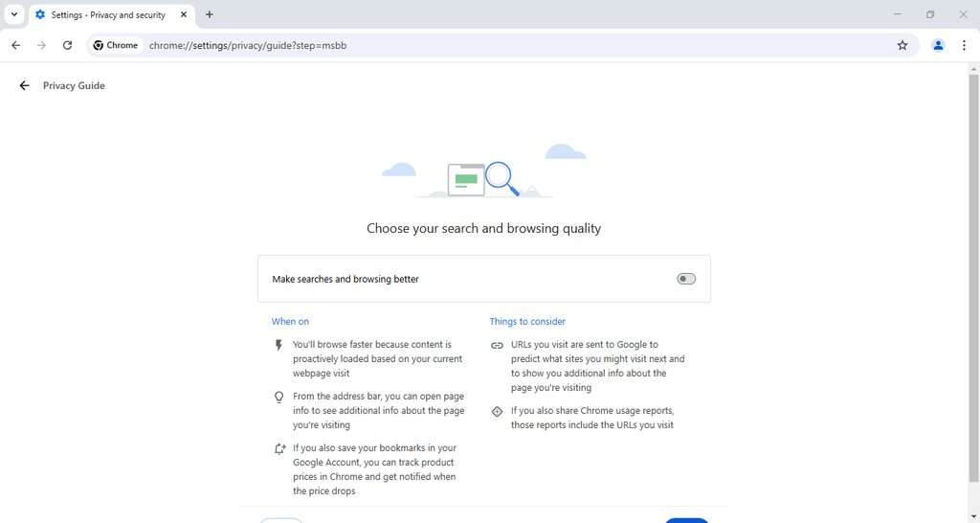980x523 pixels.
Task: Click the partially visible blue Next button
Action: (x=686, y=520)
